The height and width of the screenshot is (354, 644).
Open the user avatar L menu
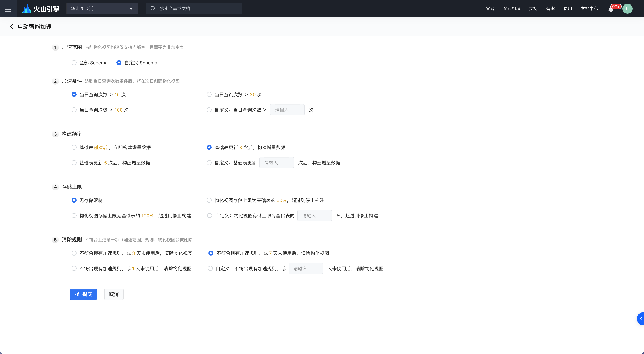[627, 9]
